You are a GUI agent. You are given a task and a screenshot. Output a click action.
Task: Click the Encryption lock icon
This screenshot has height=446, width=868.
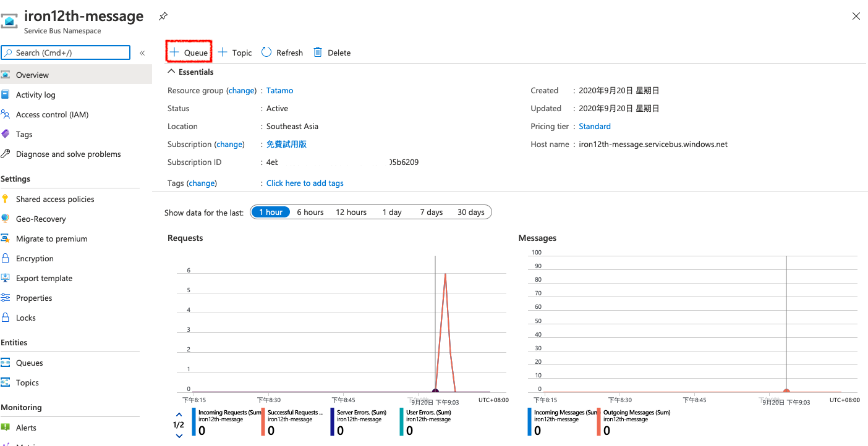click(6, 258)
